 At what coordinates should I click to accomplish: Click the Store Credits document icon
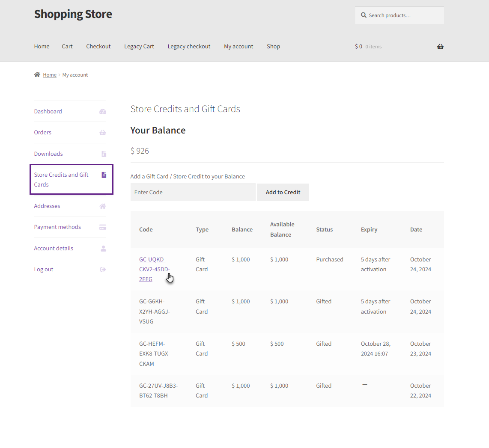tap(104, 175)
